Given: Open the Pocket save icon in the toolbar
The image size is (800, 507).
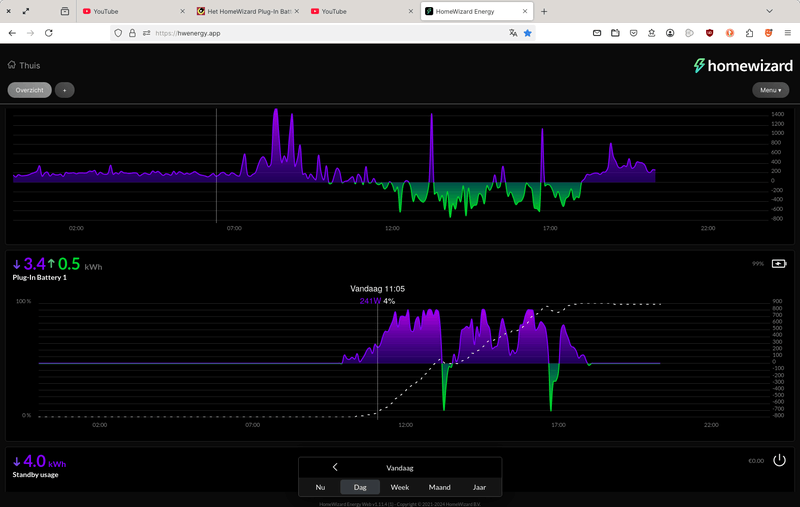Looking at the screenshot, I should click(634, 33).
